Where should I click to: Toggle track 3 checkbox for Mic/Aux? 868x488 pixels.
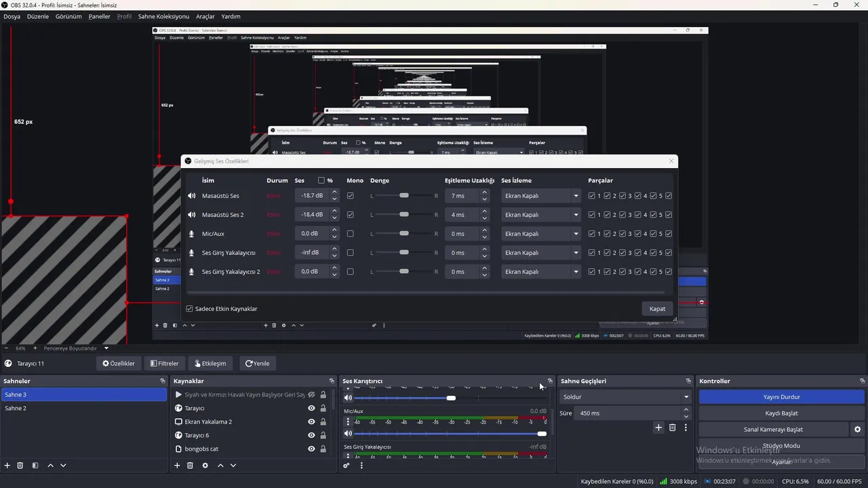pos(623,234)
